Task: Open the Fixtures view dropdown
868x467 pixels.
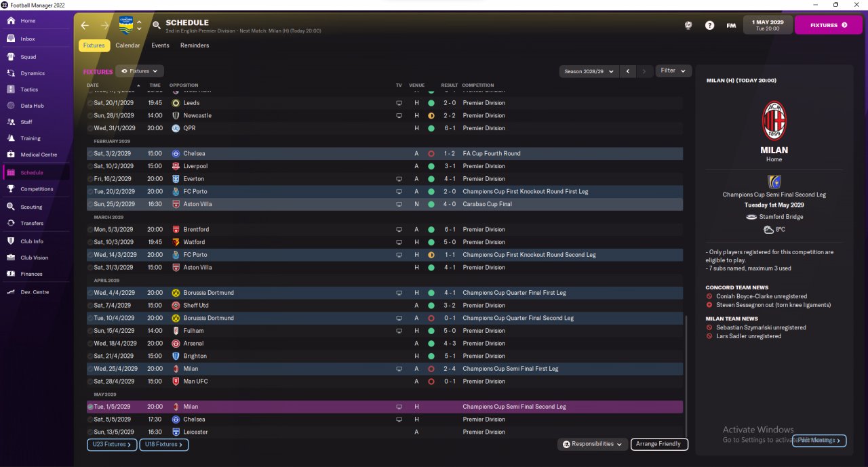Action: 139,71
